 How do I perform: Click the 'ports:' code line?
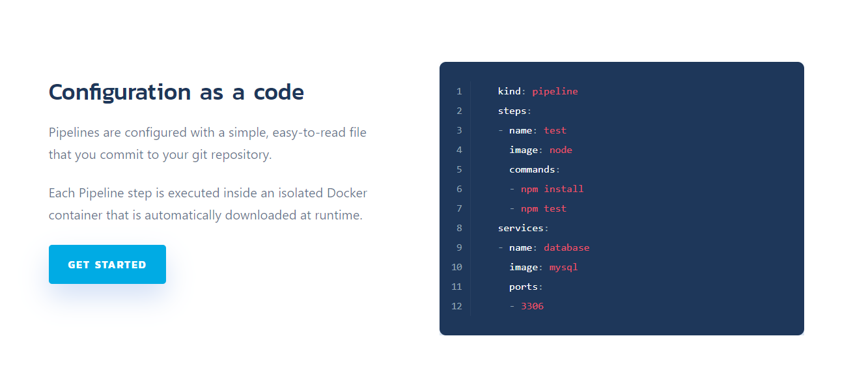[526, 287]
